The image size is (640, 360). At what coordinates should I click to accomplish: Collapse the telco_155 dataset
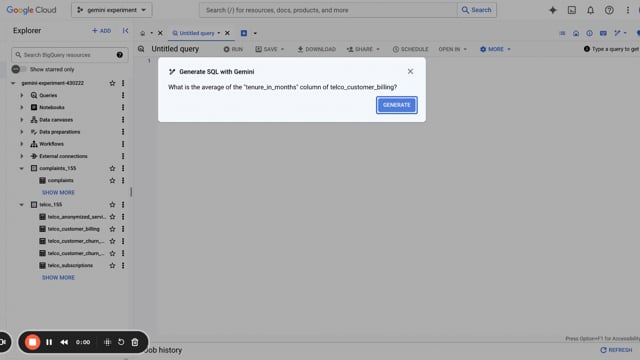[x=22, y=204]
